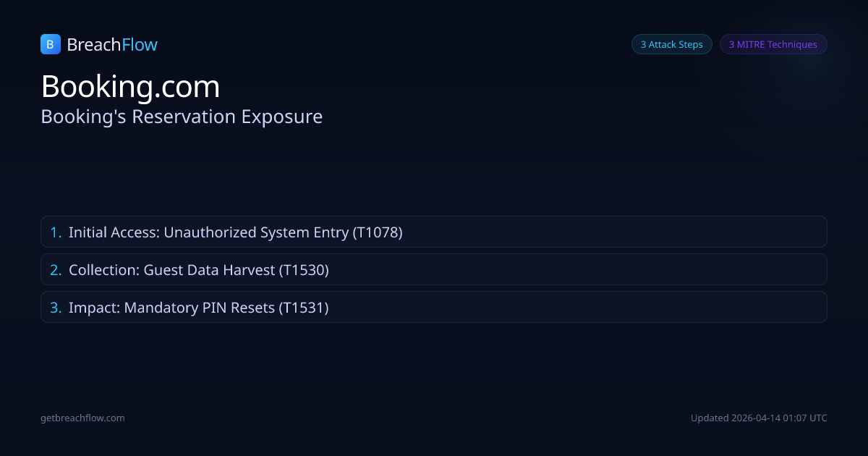Click the Updated 2026-04-14 timestamp
The width and height of the screenshot is (868, 456).
tap(759, 418)
